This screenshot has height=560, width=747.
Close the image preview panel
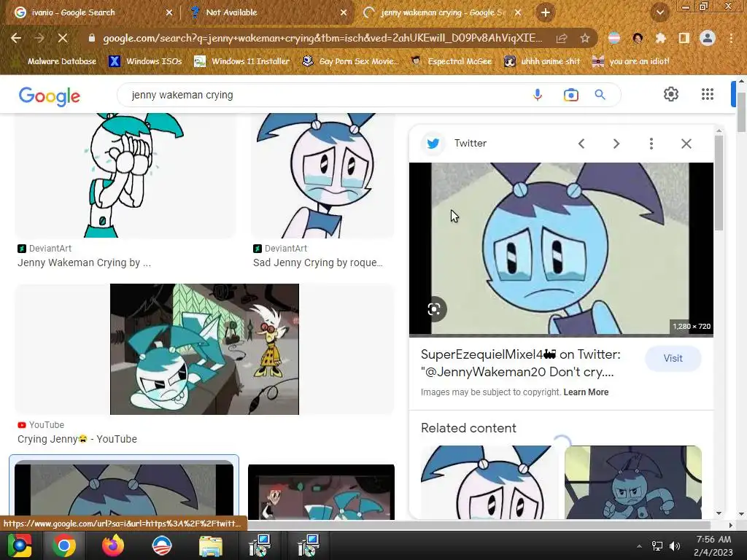[x=686, y=144]
